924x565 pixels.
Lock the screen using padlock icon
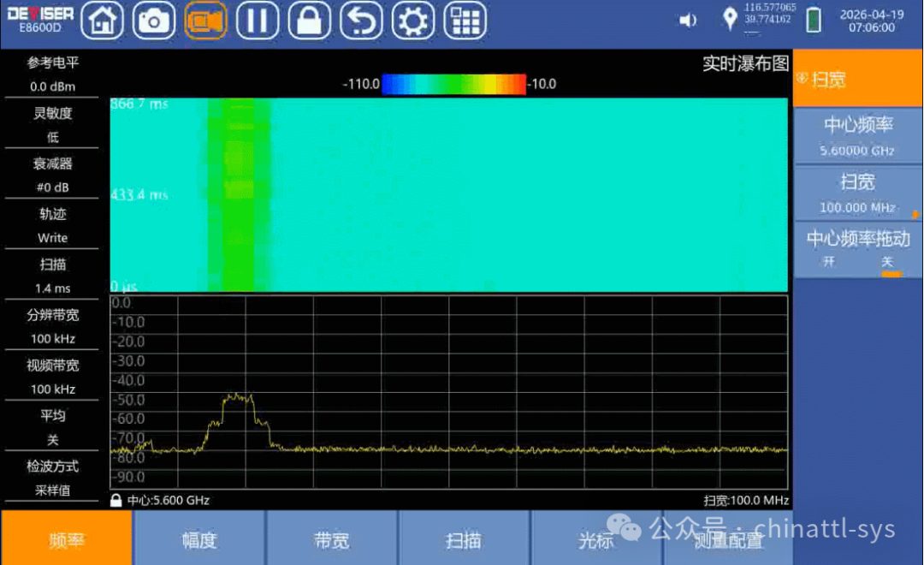click(309, 21)
